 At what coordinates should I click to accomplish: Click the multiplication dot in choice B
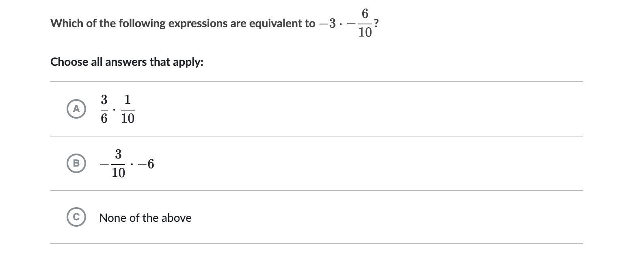pyautogui.click(x=132, y=164)
